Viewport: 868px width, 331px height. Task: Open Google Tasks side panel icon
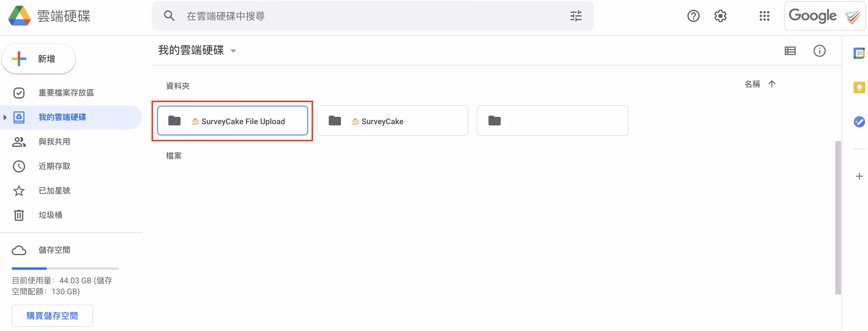859,121
